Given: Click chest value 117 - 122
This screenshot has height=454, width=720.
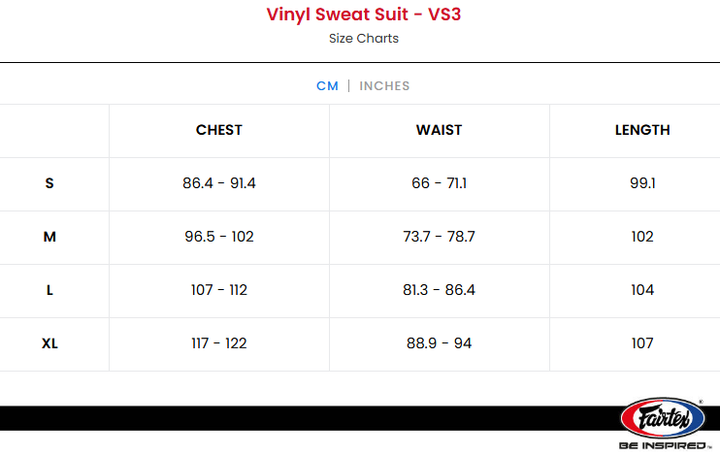Looking at the screenshot, I should click(219, 343).
